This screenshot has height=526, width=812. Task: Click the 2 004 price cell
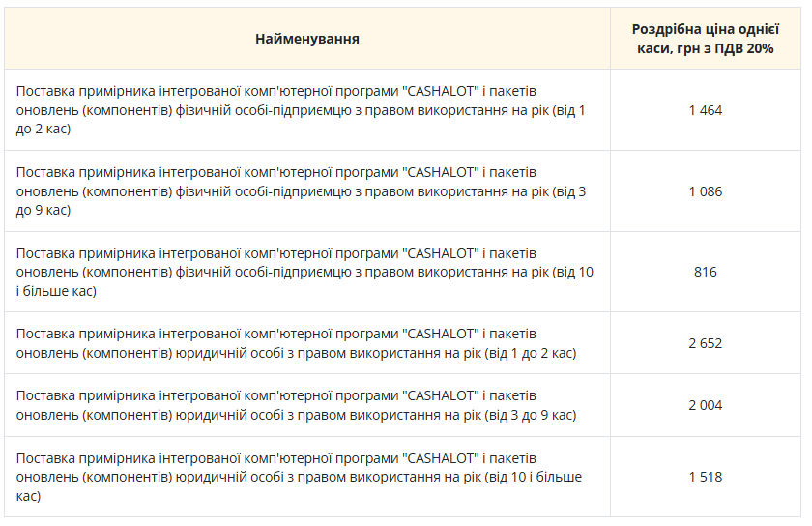(x=705, y=405)
